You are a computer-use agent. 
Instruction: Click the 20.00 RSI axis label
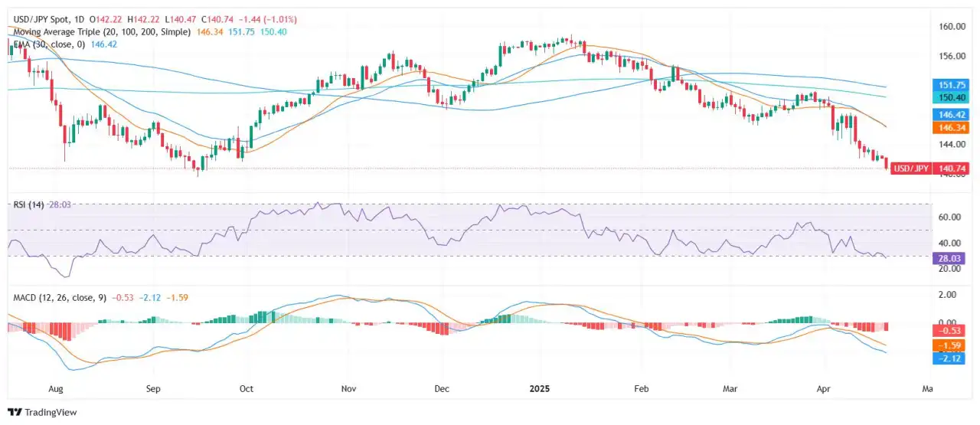949,269
